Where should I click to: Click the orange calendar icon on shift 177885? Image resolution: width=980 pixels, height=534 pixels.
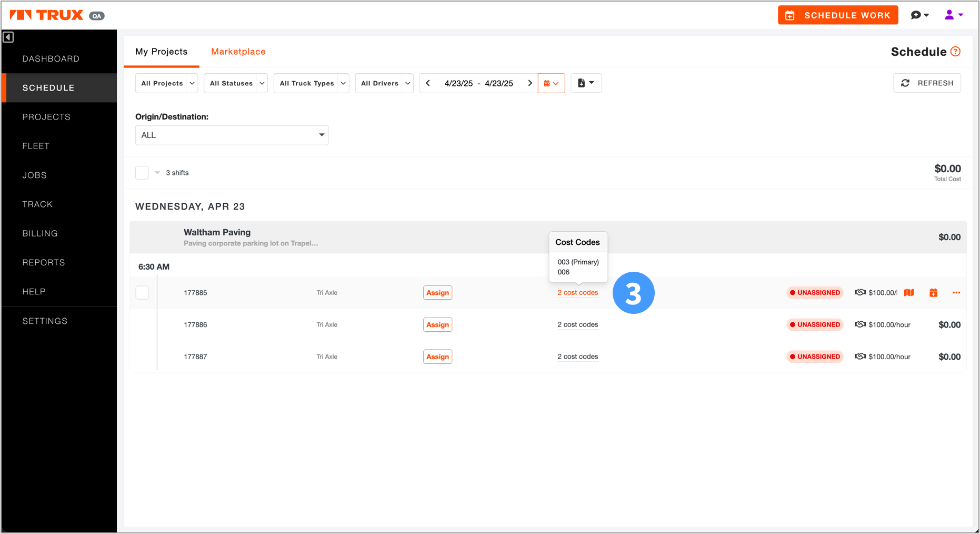click(x=933, y=293)
